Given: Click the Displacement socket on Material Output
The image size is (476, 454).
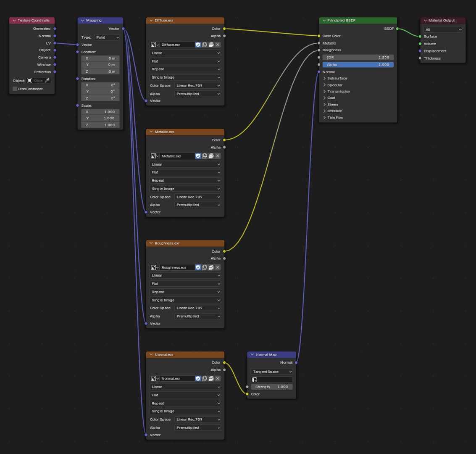Looking at the screenshot, I should pos(420,51).
